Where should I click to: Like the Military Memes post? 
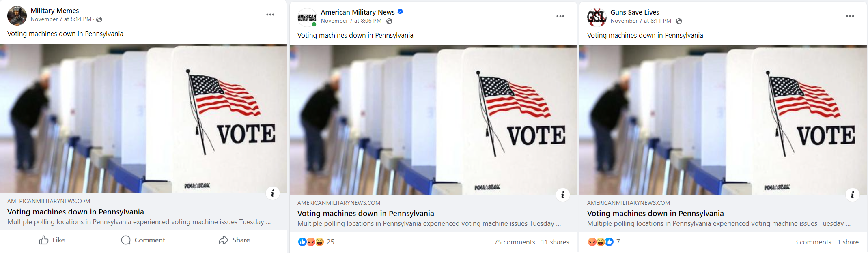click(52, 240)
